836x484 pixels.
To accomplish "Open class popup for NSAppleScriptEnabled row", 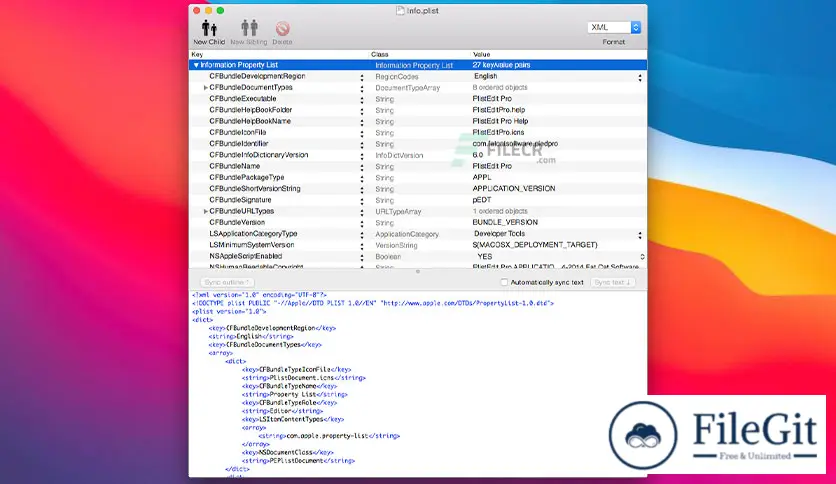I will [x=362, y=257].
